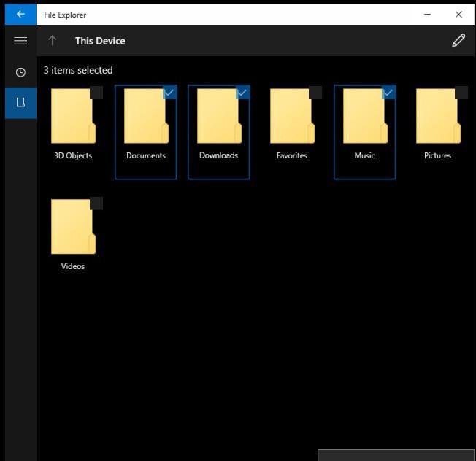476x461 pixels.
Task: Check the Videos selection box
Action: [x=96, y=204]
